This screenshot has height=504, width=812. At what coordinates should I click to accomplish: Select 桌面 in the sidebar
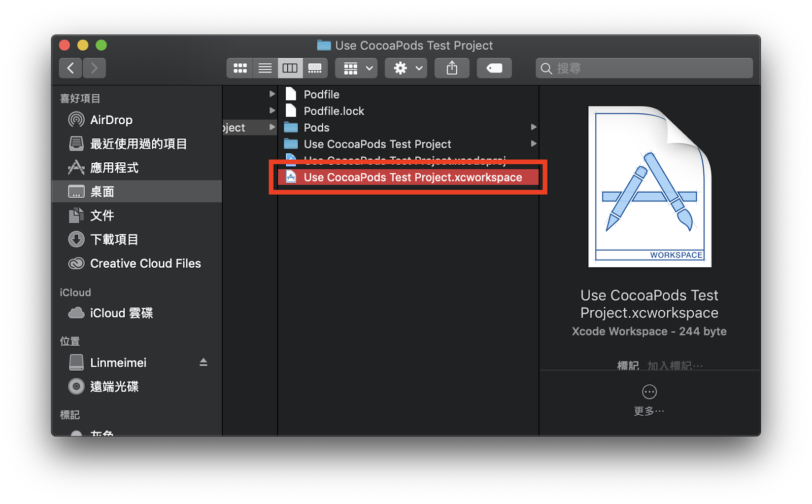[x=136, y=191]
